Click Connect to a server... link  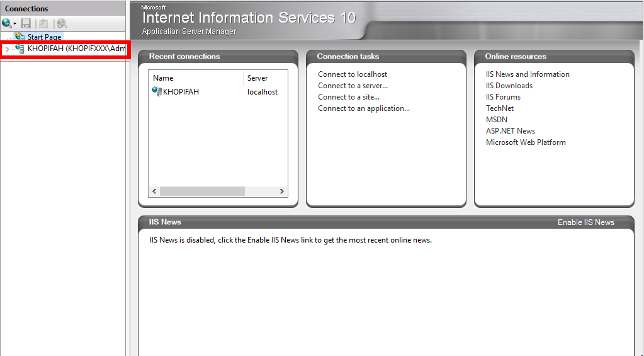[353, 86]
